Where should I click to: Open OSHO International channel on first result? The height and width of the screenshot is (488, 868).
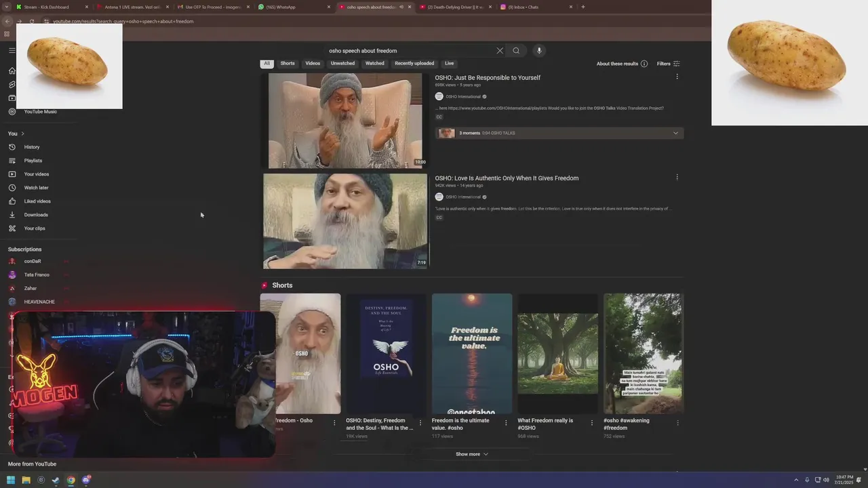[463, 97]
